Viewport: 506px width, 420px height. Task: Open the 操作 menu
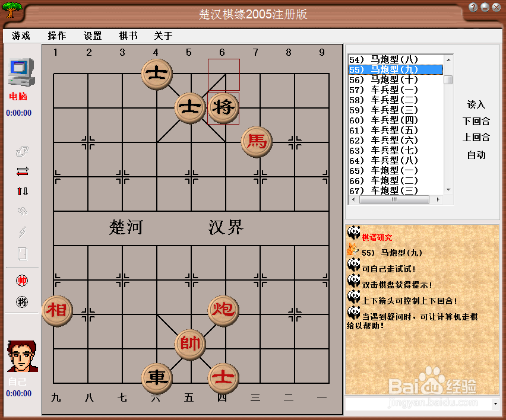click(x=57, y=36)
